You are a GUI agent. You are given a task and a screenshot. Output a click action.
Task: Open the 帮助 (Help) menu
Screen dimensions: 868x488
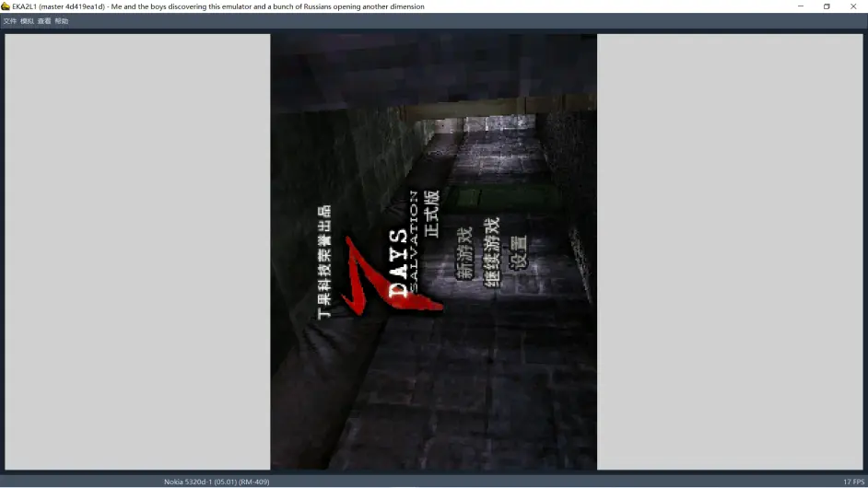[62, 21]
